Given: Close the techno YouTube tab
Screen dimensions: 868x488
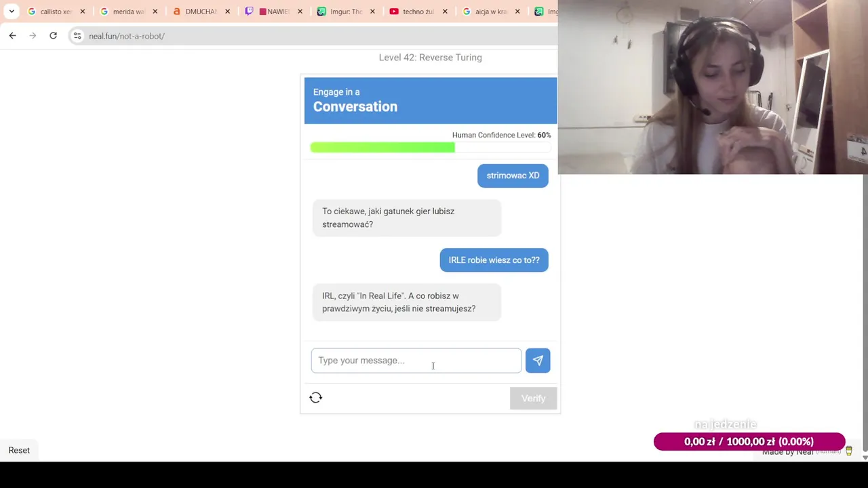Looking at the screenshot, I should 446,12.
